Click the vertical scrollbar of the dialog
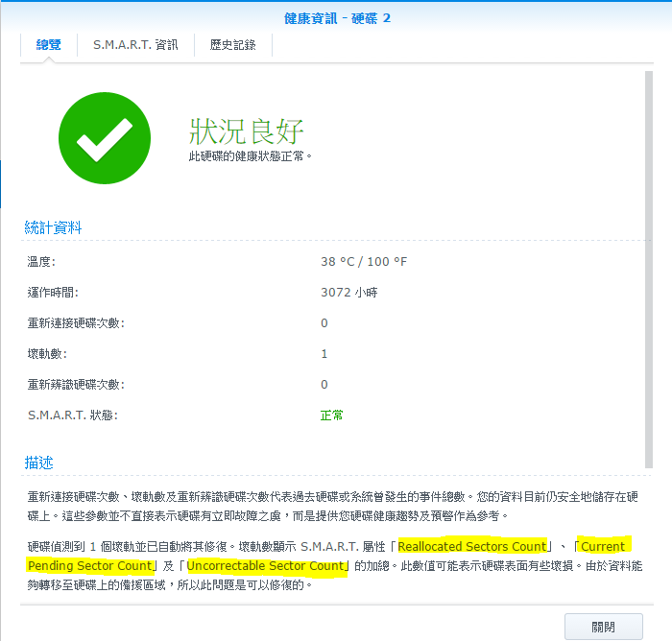Screen dimensions: 672x641 coord(649,270)
